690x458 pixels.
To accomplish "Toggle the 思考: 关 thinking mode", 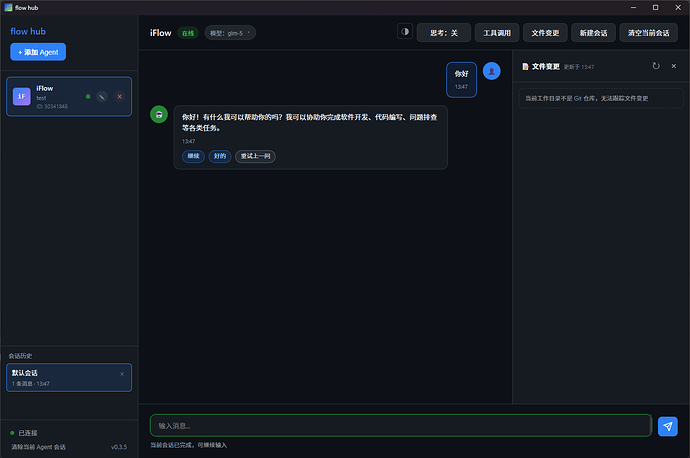I will tap(443, 32).
